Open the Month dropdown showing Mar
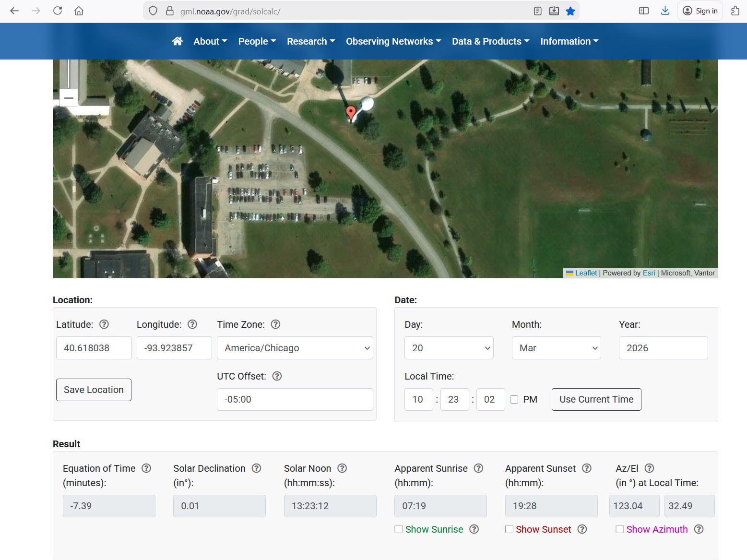This screenshot has width=747, height=560. (556, 348)
